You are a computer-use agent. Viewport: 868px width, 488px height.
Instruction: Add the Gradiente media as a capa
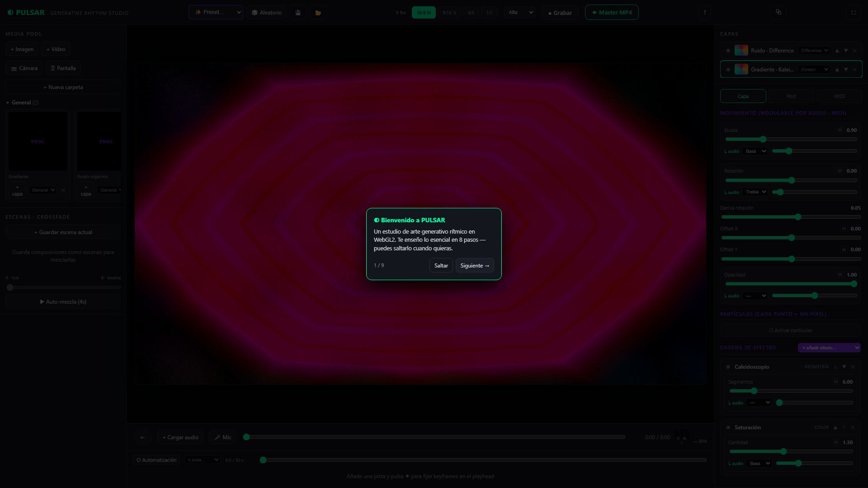pos(17,190)
